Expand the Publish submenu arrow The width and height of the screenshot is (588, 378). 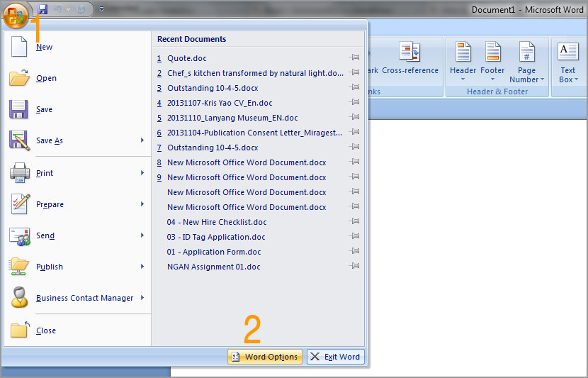coord(142,266)
